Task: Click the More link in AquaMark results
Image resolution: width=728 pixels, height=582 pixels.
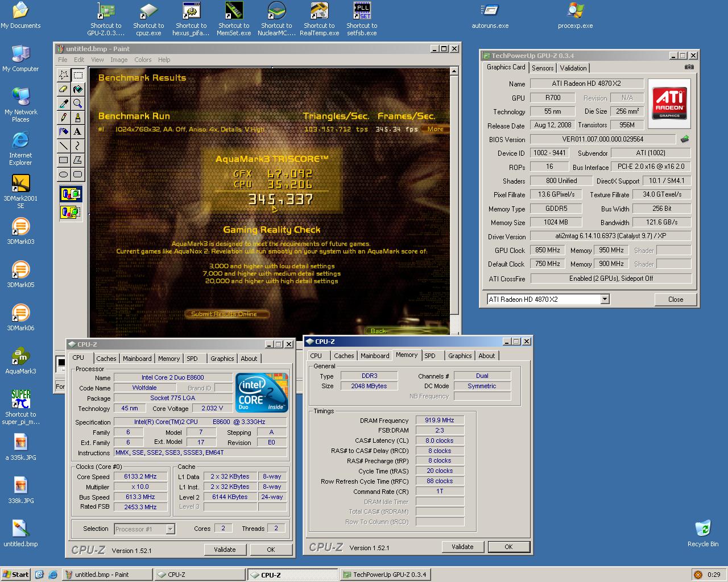Action: (x=436, y=129)
